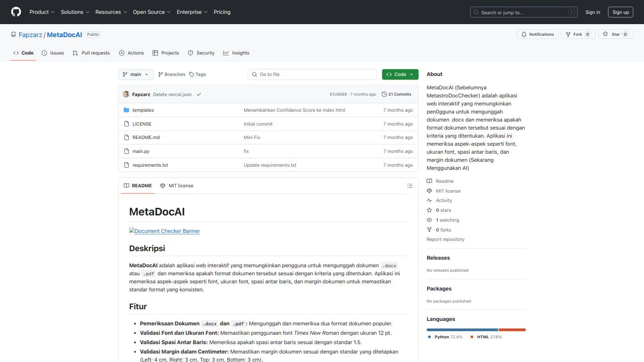644x362 pixels.
Task: Open the Mini Fix commit message
Action: [x=252, y=137]
